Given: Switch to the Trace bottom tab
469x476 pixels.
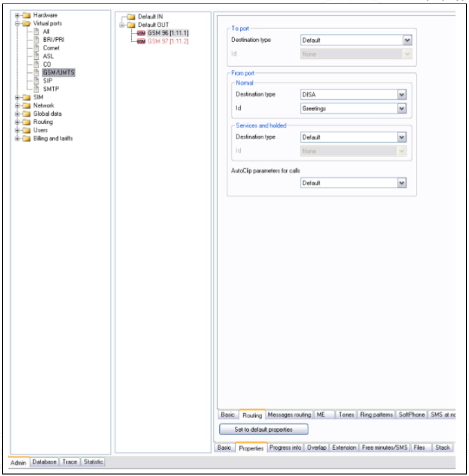Looking at the screenshot, I should click(70, 462).
